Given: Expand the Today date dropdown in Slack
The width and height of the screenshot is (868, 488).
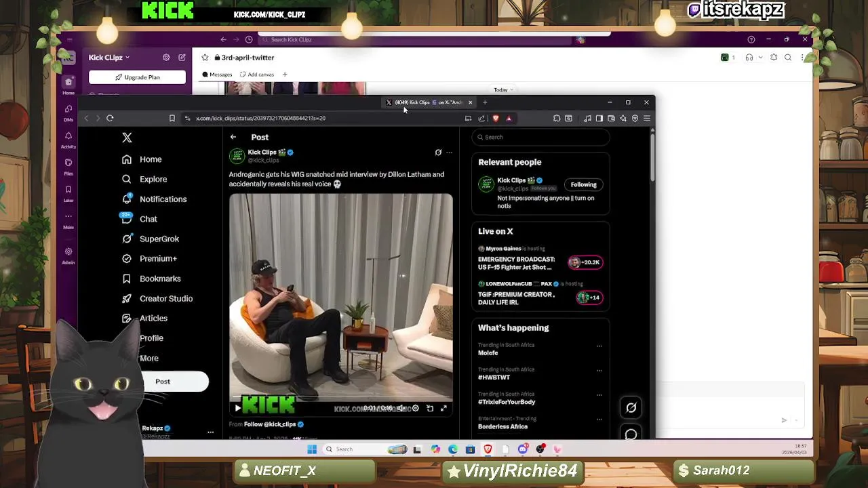Looking at the screenshot, I should [x=503, y=89].
